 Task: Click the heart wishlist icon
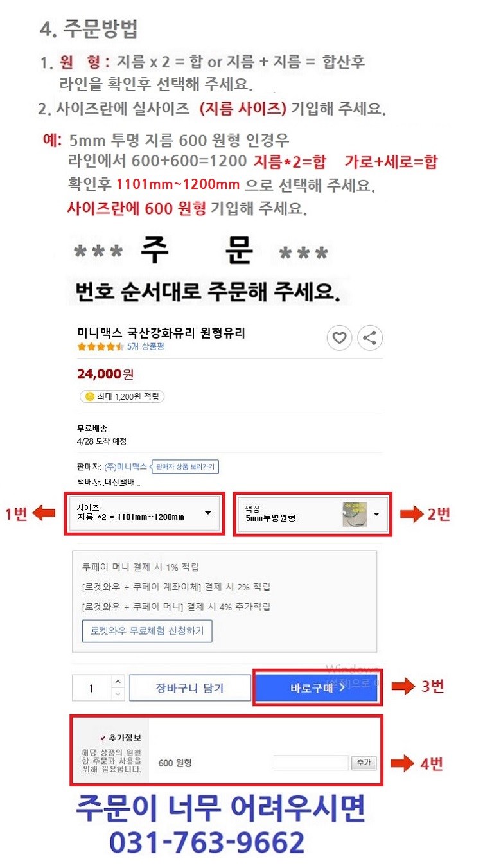tap(339, 338)
